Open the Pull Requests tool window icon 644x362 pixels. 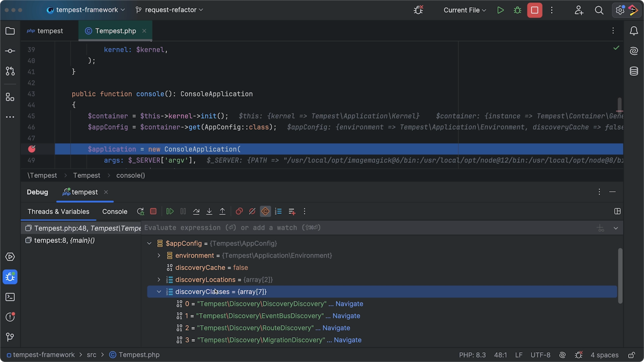click(10, 71)
